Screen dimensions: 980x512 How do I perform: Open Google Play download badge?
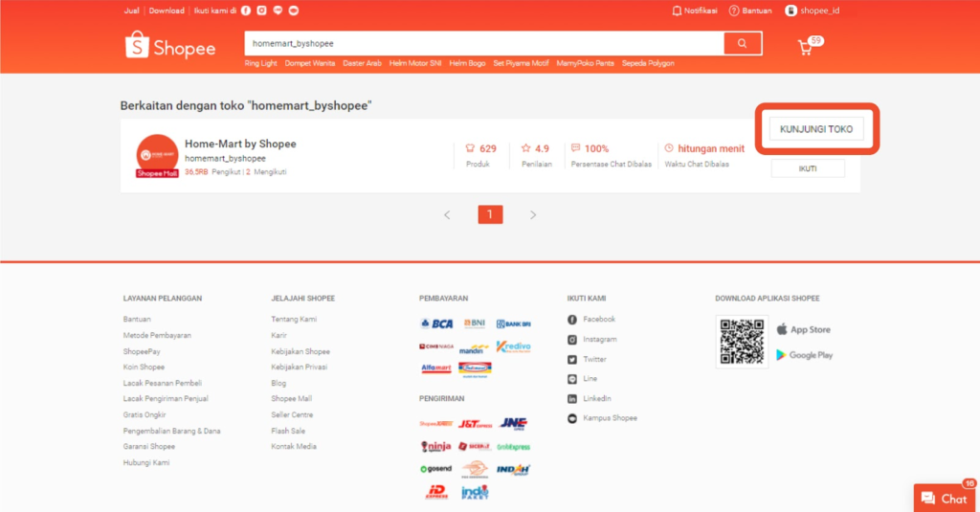804,355
